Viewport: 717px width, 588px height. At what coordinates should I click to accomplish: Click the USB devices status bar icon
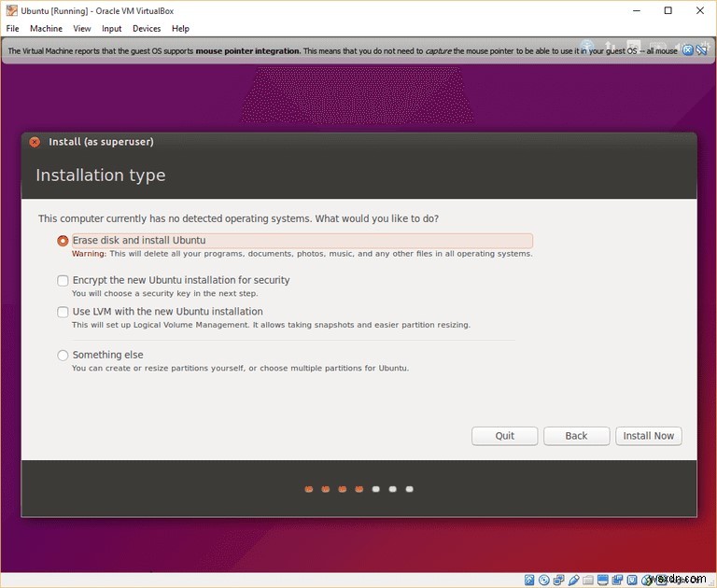pos(574,581)
